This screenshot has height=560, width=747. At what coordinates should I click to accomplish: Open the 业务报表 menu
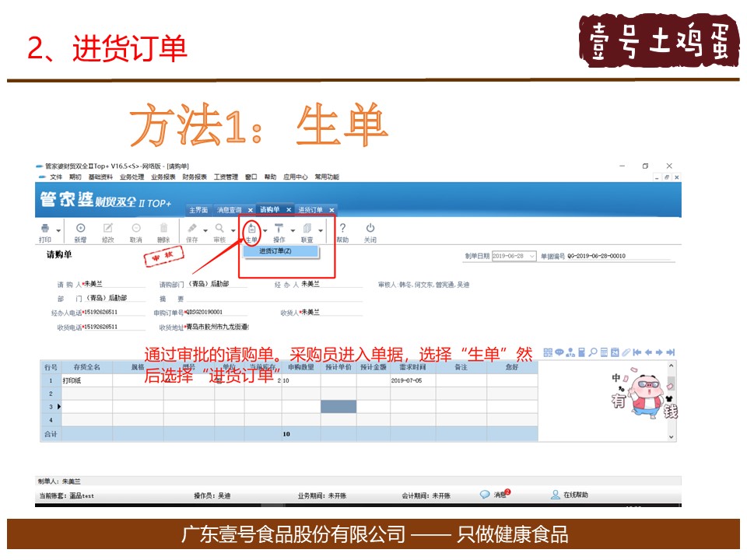click(x=163, y=177)
